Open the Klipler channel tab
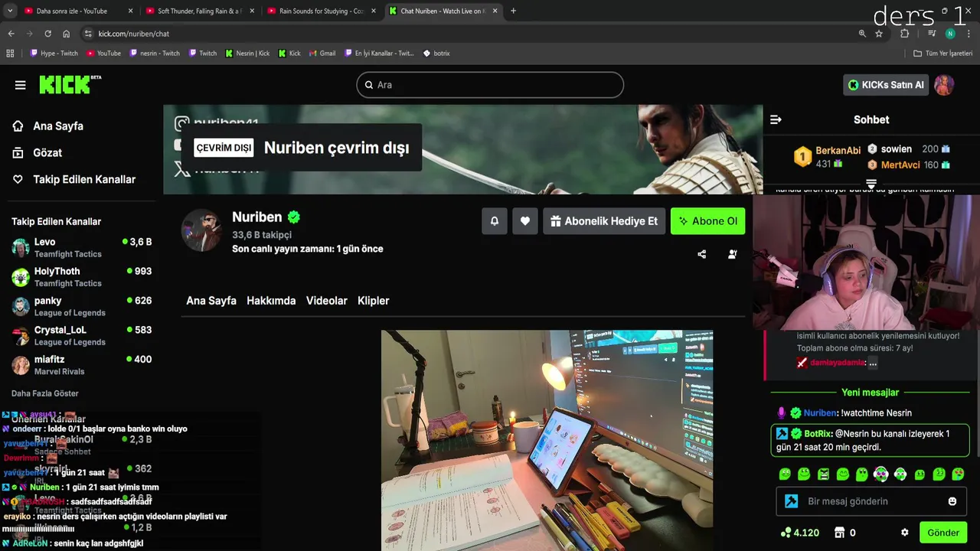Screen dimensions: 980x551 [x=374, y=301]
